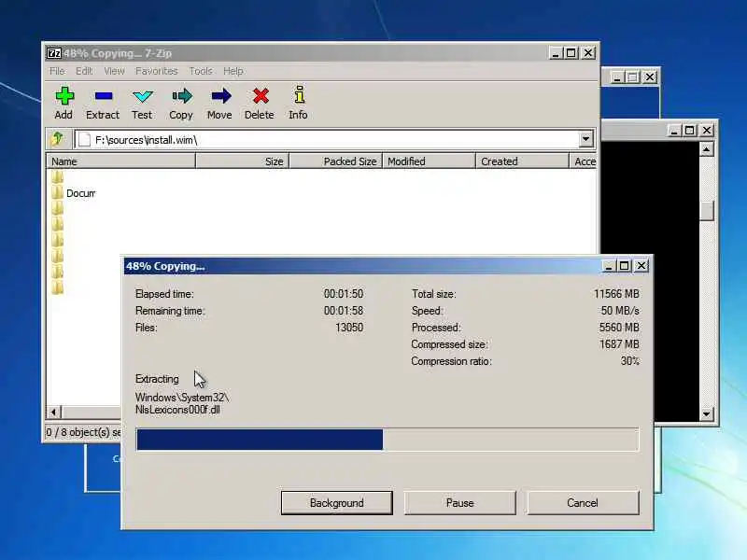This screenshot has height=560, width=747.
Task: Maximize the copying progress dialog
Action: [x=624, y=266]
